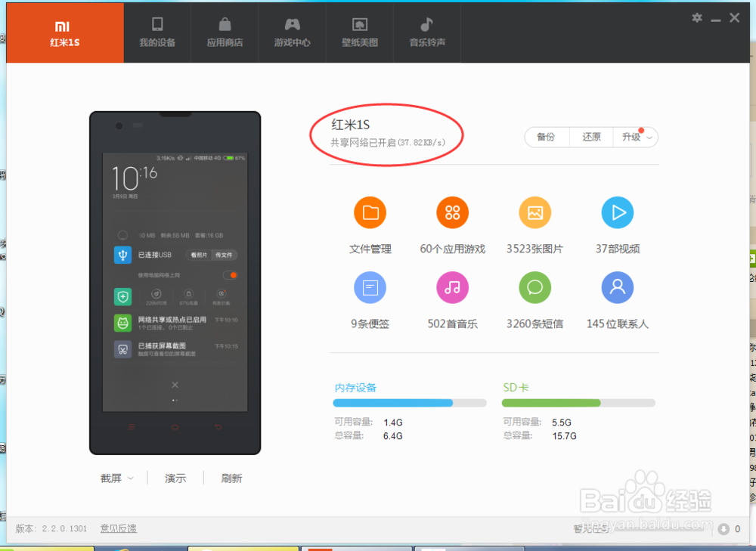Click the X clear notifications icon on phone
The width and height of the screenshot is (756, 551).
click(175, 385)
